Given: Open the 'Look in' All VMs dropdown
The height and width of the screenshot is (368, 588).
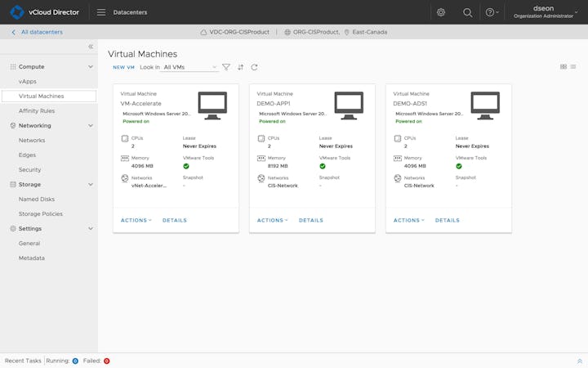Looking at the screenshot, I should (x=190, y=67).
